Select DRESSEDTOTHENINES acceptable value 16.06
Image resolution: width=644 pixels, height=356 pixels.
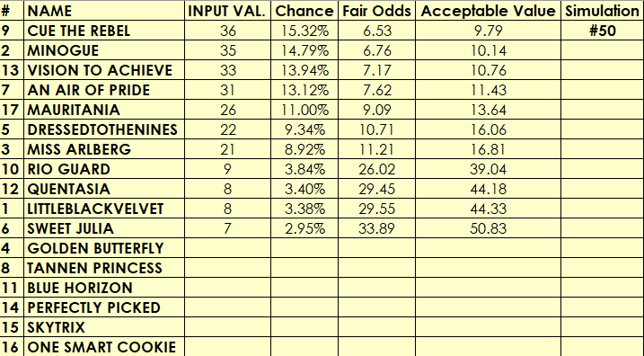coord(488,129)
